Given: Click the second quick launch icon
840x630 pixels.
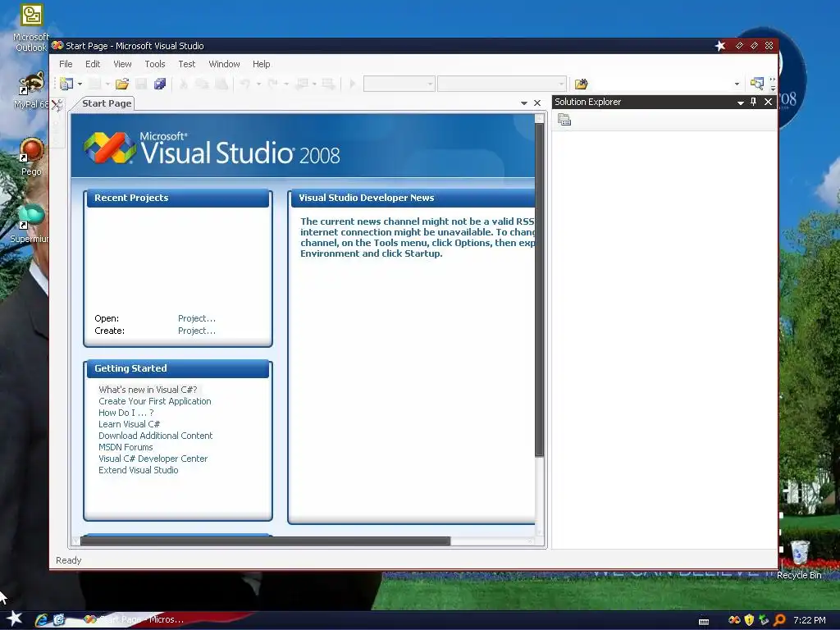Looking at the screenshot, I should click(x=59, y=620).
